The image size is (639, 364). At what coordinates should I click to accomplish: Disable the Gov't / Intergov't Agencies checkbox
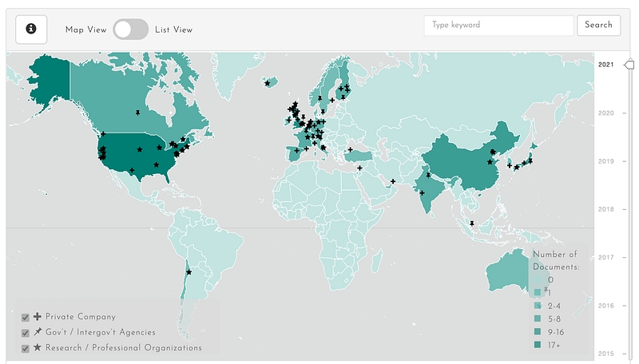point(26,333)
